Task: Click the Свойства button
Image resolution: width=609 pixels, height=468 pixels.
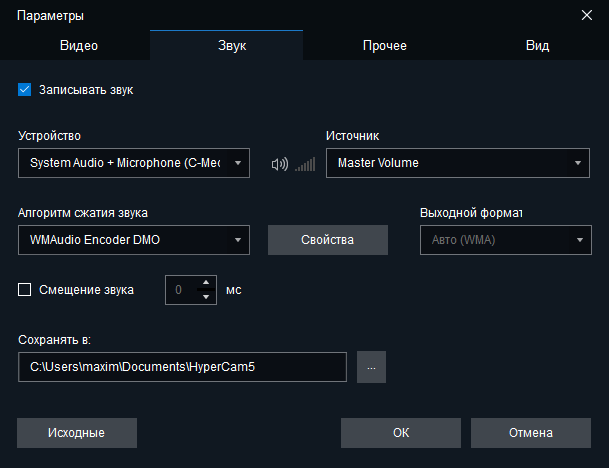Action: (327, 240)
